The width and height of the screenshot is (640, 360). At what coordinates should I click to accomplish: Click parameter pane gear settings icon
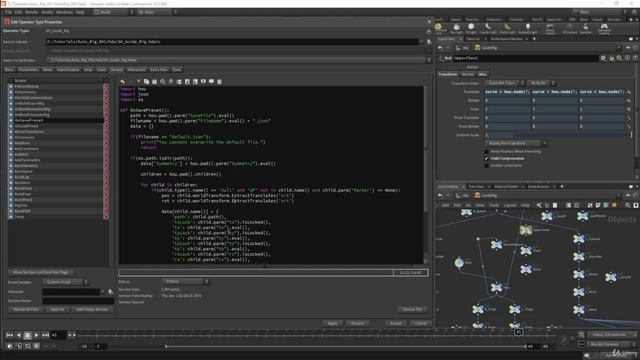pos(603,58)
